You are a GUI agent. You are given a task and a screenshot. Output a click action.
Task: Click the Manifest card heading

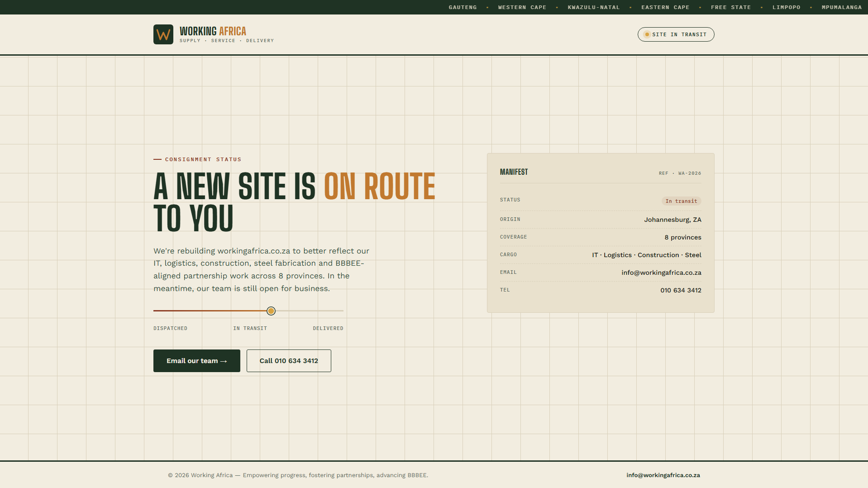tap(514, 172)
